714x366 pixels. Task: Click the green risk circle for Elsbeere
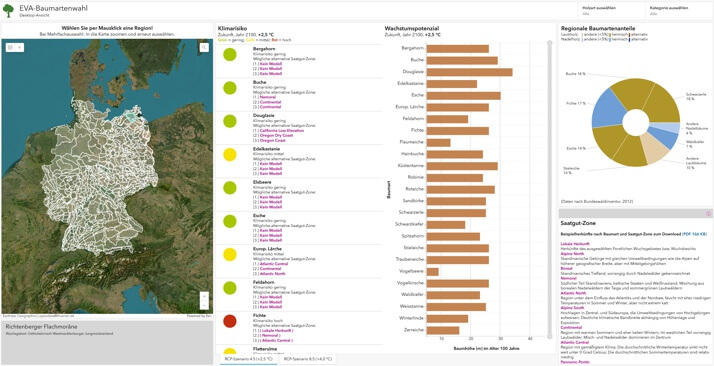[x=230, y=188]
